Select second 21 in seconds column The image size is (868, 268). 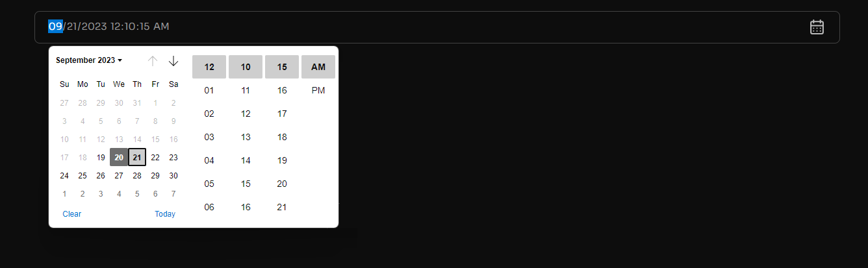(282, 207)
